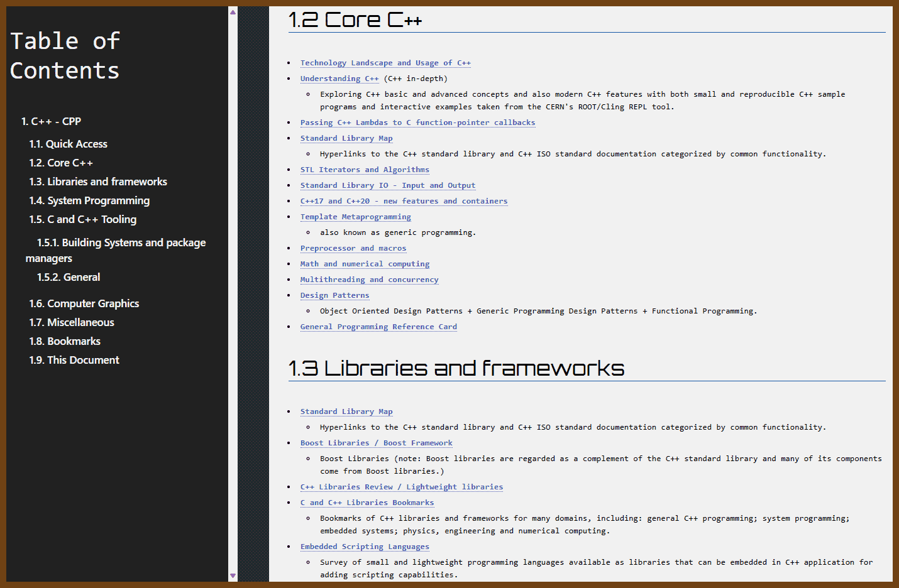Select '1.7. Miscellaneous' in contents

(x=72, y=322)
